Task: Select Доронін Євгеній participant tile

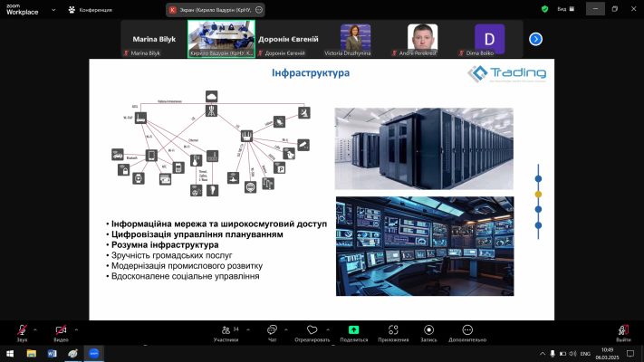Action: click(x=288, y=40)
